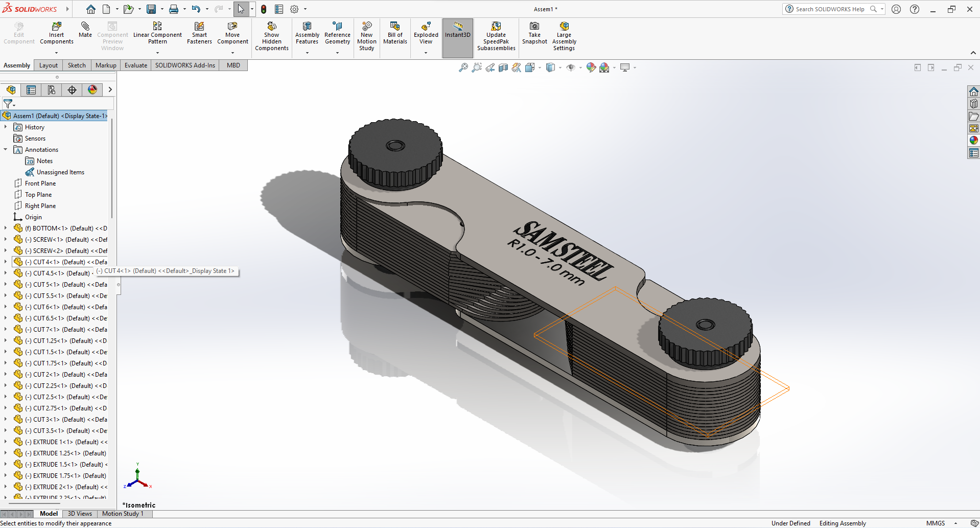Click Smart Fasteners icon
Screen dimensions: 980x528
(199, 33)
